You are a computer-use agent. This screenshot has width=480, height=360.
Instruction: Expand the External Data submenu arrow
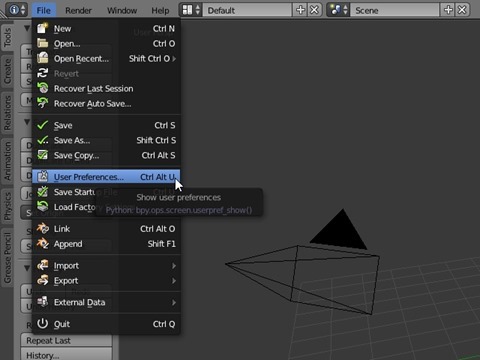click(174, 302)
